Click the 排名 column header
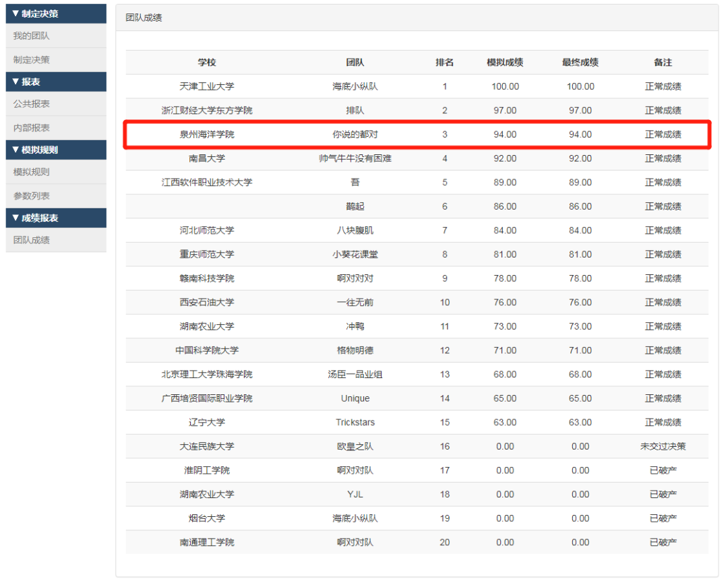This screenshot has width=728, height=585. coord(444,62)
